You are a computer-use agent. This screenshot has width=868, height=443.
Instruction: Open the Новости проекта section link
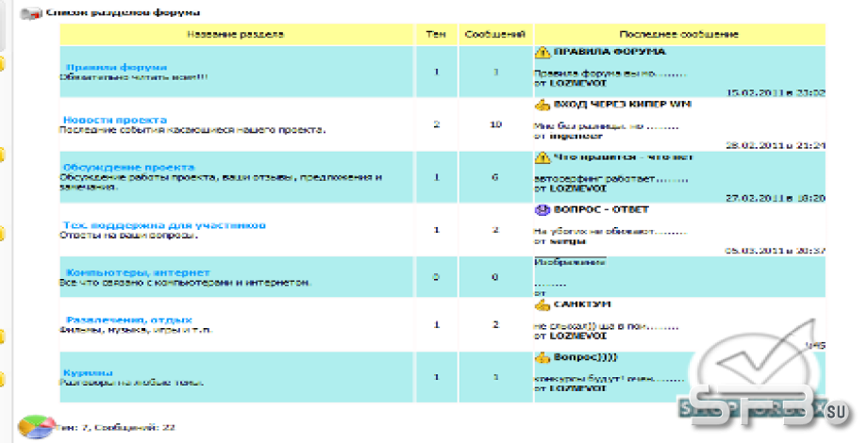click(x=114, y=120)
